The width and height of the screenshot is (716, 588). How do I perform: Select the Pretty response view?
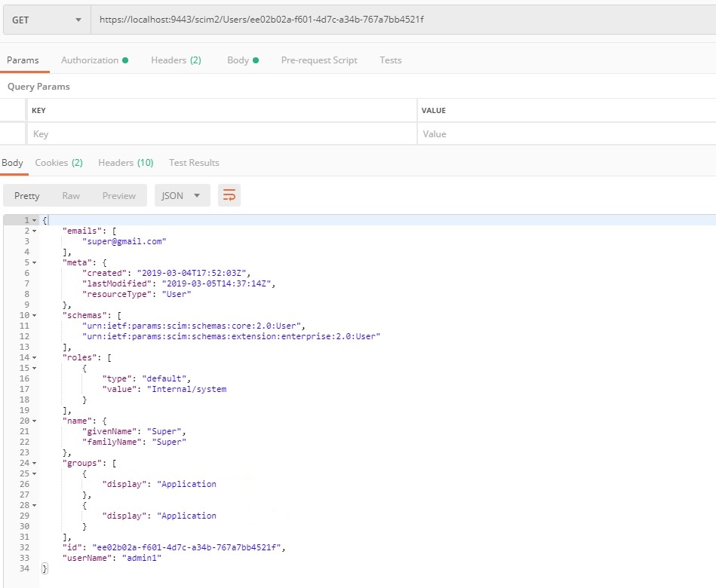(27, 196)
